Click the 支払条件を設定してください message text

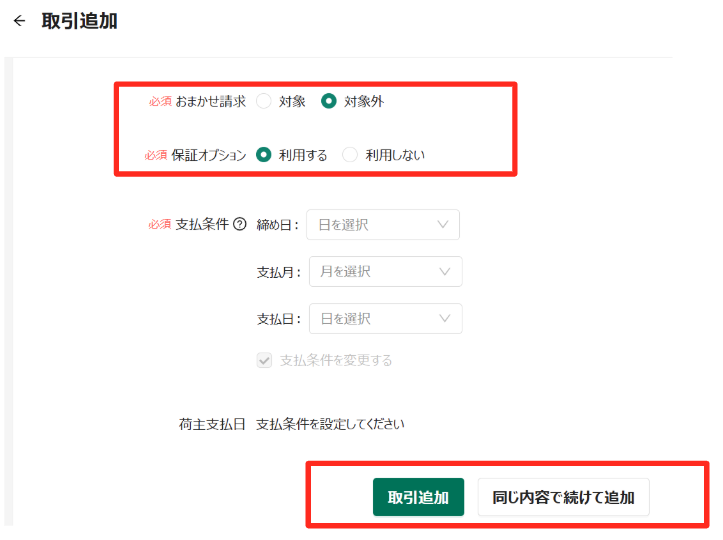tap(330, 424)
